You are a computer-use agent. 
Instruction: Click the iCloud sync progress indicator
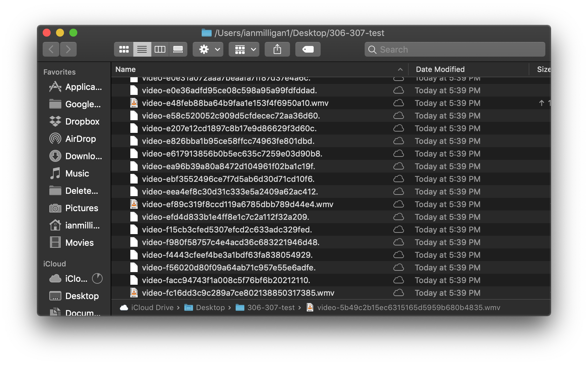point(97,278)
